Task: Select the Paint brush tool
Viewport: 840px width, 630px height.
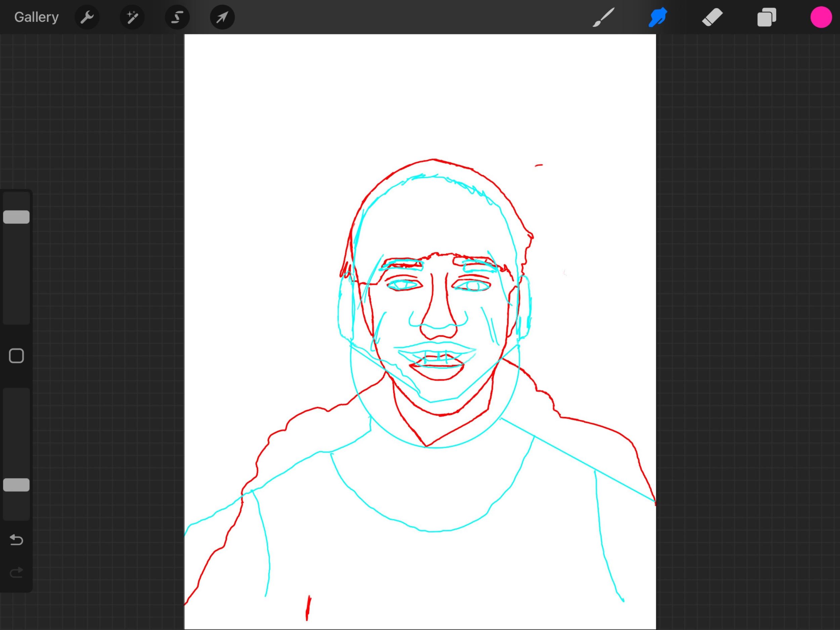Action: [x=603, y=17]
